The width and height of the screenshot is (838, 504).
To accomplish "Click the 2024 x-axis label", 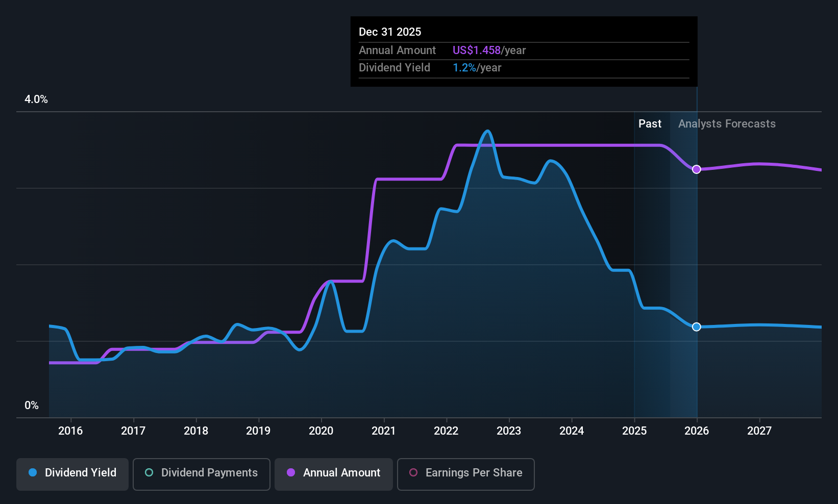I will [572, 431].
